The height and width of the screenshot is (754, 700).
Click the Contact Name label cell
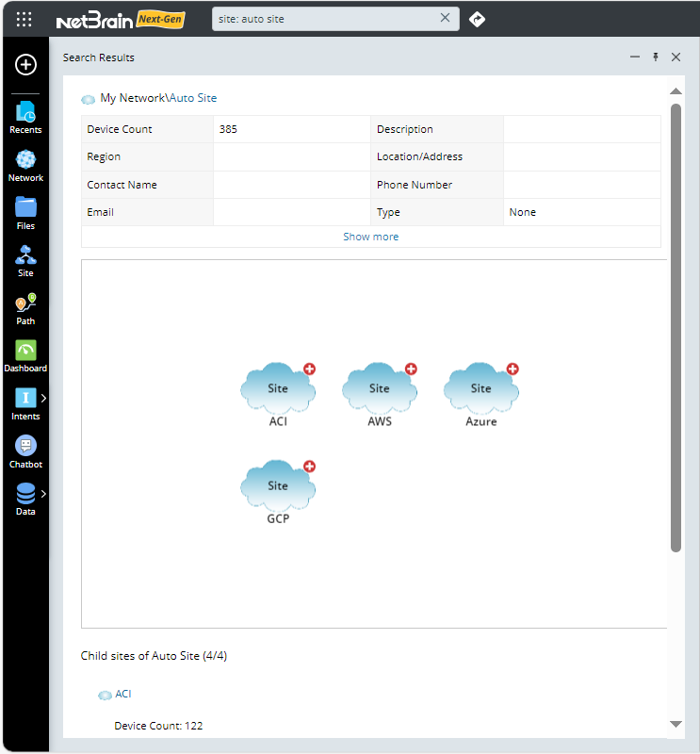147,185
